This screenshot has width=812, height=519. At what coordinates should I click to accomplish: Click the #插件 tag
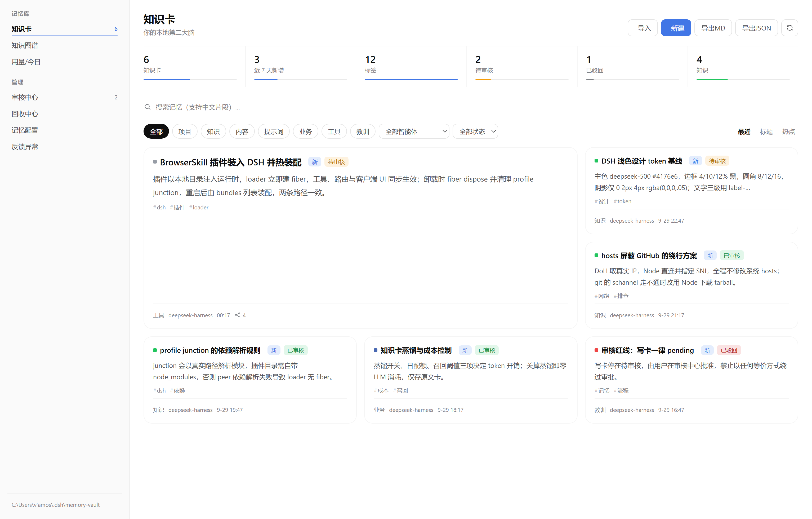(177, 207)
